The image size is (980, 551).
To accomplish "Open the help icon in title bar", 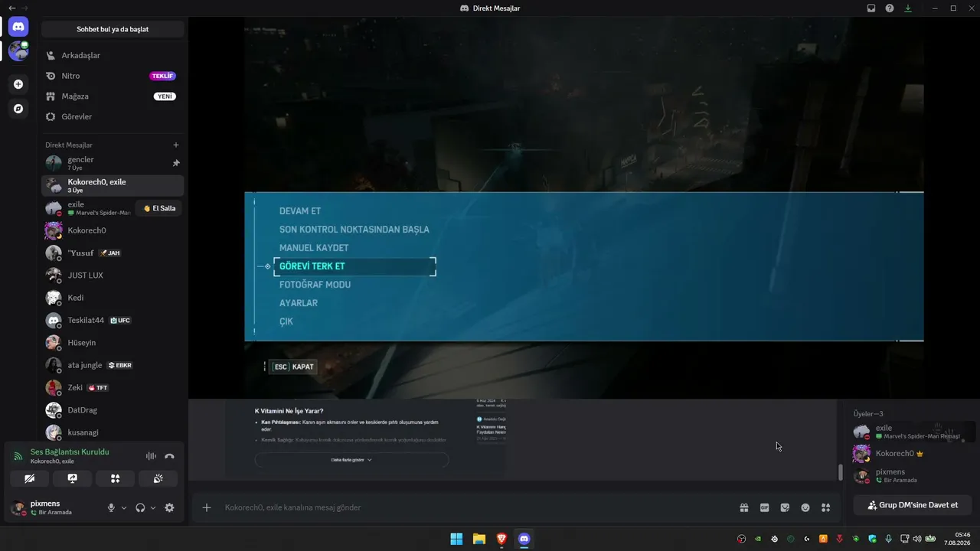I will 890,8.
